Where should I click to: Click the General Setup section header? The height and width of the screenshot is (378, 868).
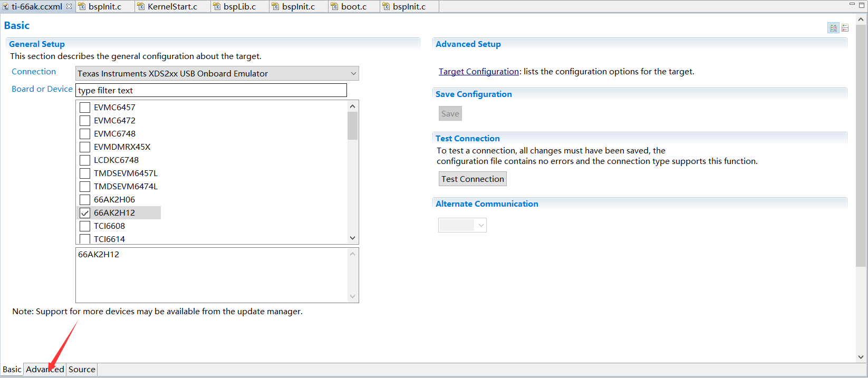tap(37, 44)
